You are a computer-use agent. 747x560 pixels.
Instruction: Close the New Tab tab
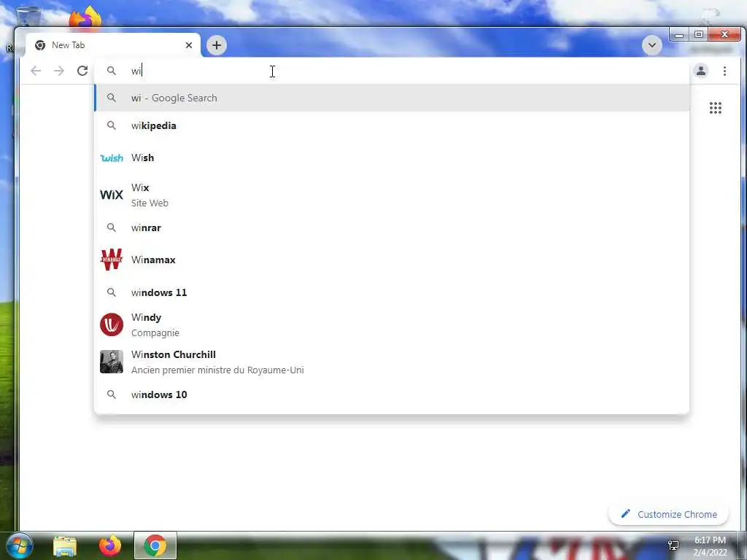[x=189, y=45]
